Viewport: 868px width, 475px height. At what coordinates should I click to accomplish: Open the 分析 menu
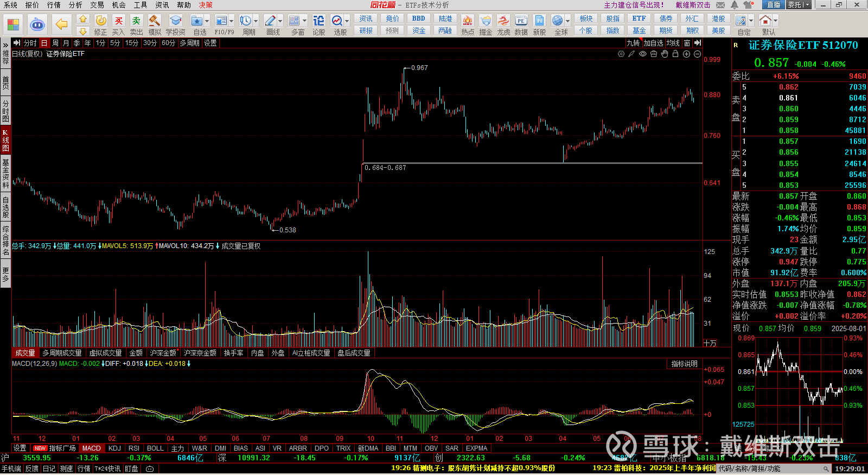tap(75, 5)
